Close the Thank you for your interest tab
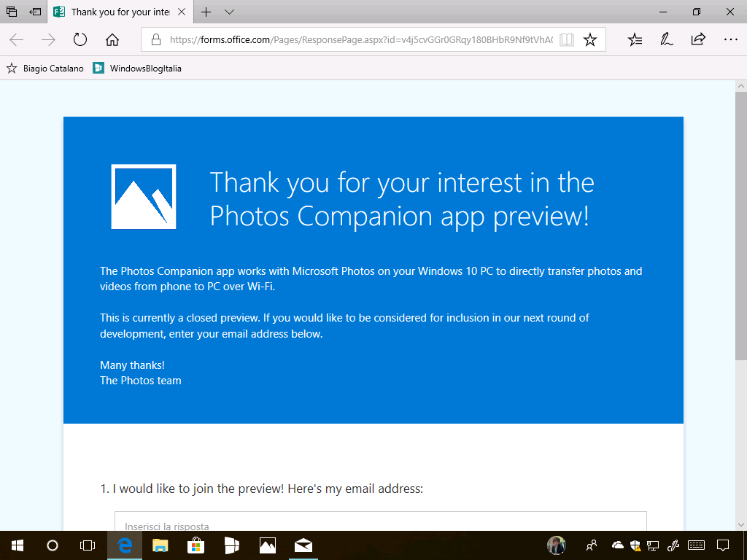Viewport: 747px width, 560px height. click(x=182, y=12)
